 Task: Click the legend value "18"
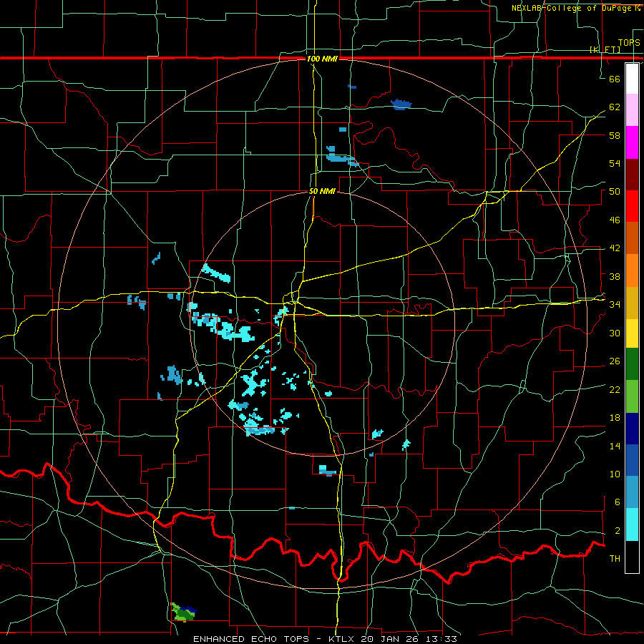[615, 418]
